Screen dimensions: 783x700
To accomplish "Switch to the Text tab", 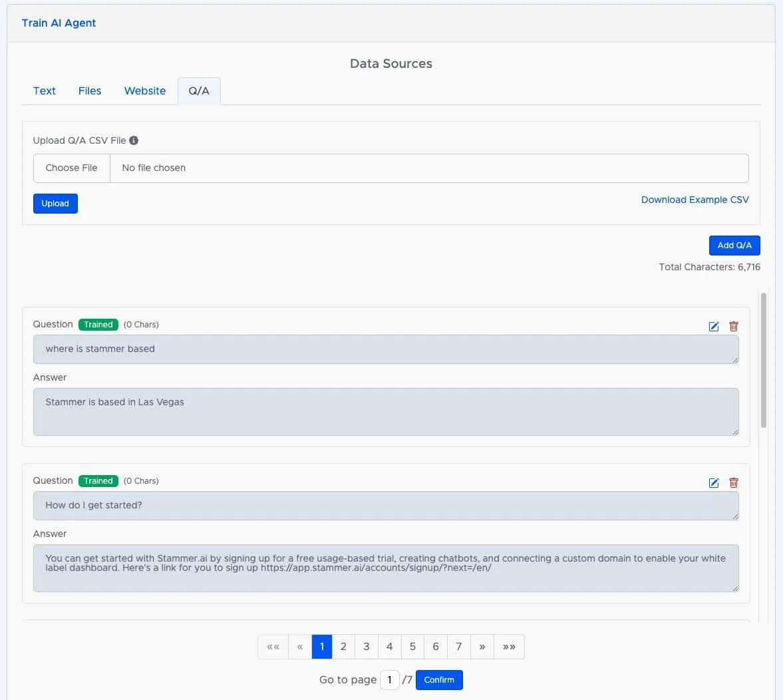I will (45, 91).
